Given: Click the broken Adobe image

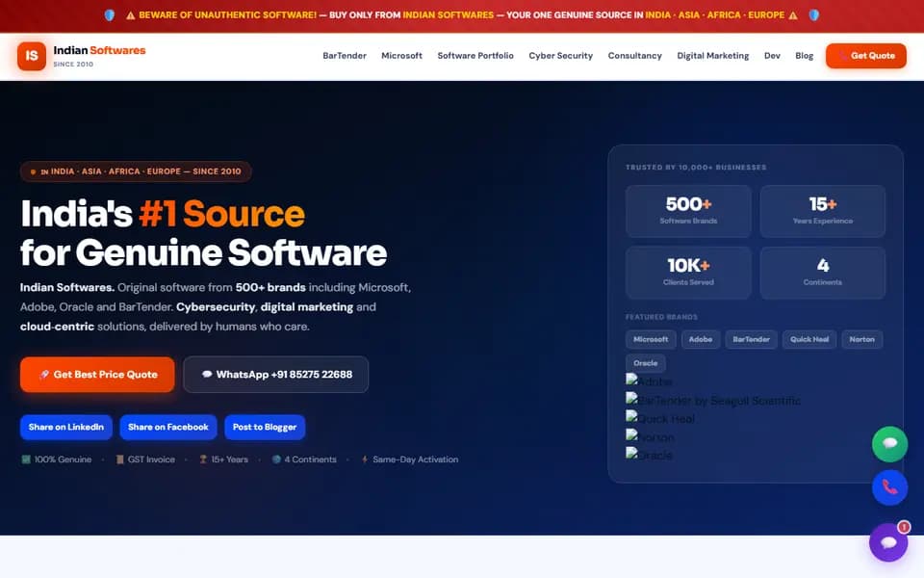Looking at the screenshot, I should (649, 381).
